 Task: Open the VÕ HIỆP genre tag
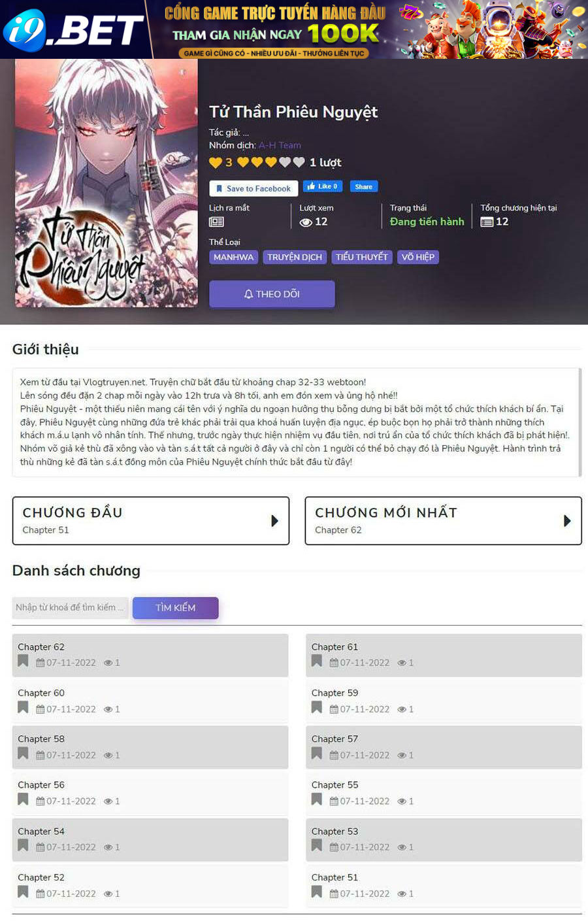(418, 258)
